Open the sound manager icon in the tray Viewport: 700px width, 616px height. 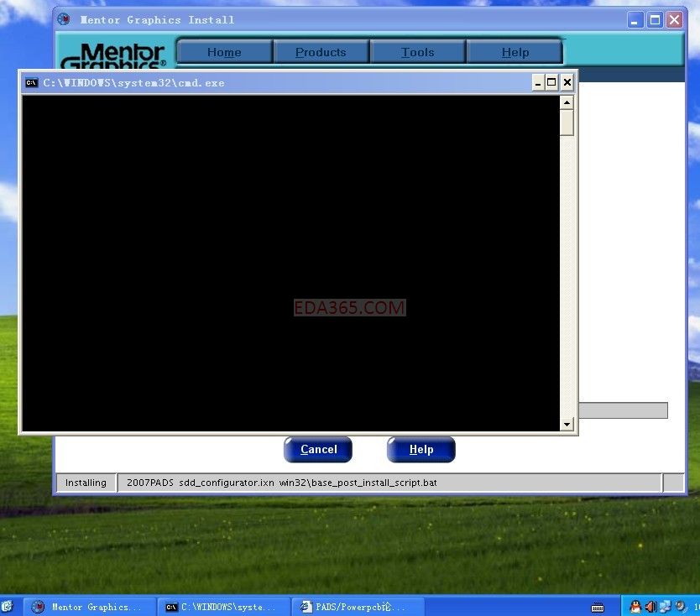coord(680,606)
